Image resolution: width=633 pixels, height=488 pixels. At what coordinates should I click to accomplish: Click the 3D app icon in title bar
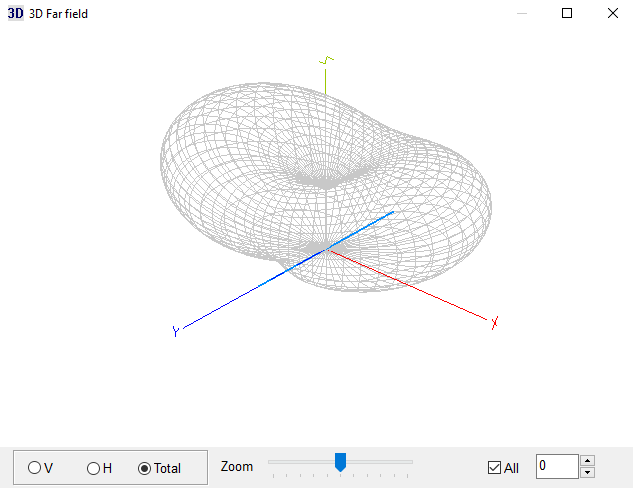pyautogui.click(x=15, y=14)
